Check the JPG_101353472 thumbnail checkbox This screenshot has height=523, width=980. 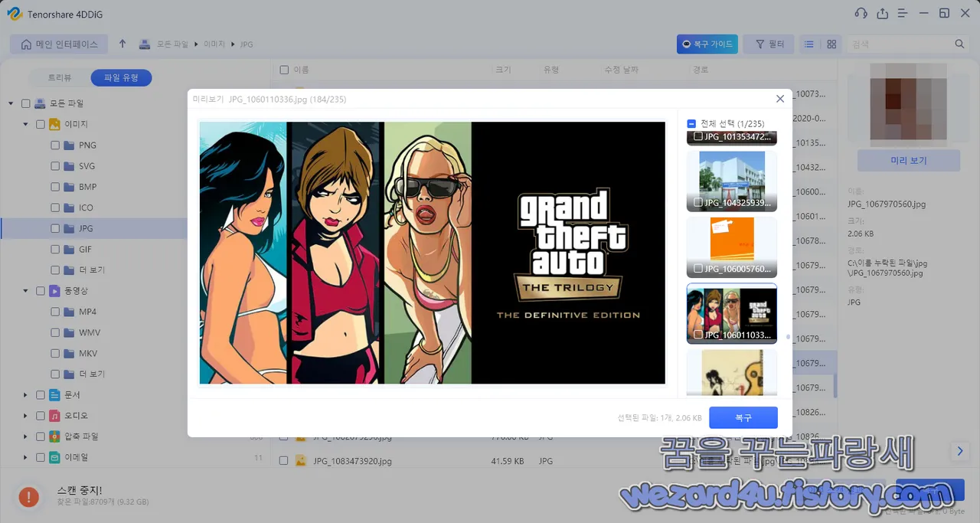tap(698, 136)
